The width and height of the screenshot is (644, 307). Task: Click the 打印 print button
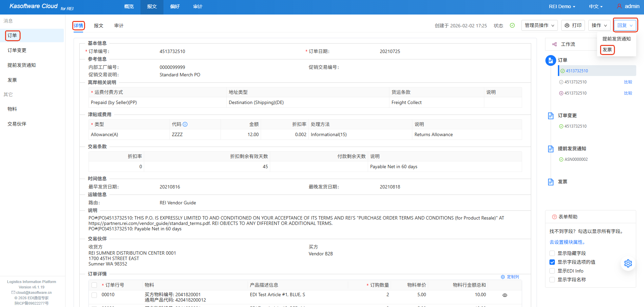click(573, 25)
